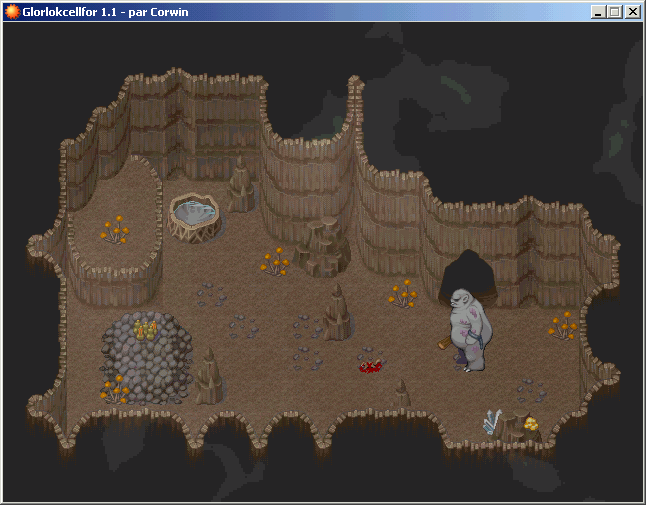Pick the yellow candles atop the cobblestone mound
The width and height of the screenshot is (646, 505).
(145, 330)
